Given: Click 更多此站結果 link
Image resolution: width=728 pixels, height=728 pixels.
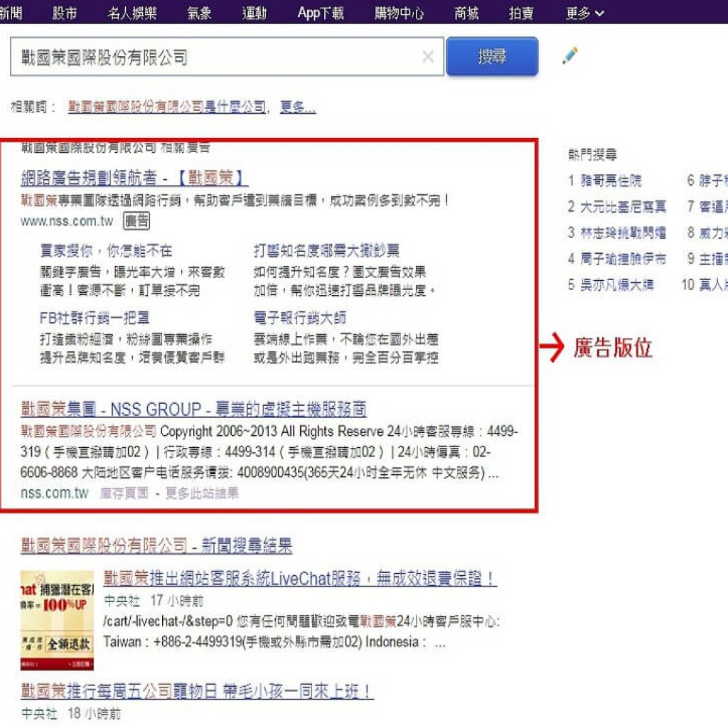Looking at the screenshot, I should point(202,493).
